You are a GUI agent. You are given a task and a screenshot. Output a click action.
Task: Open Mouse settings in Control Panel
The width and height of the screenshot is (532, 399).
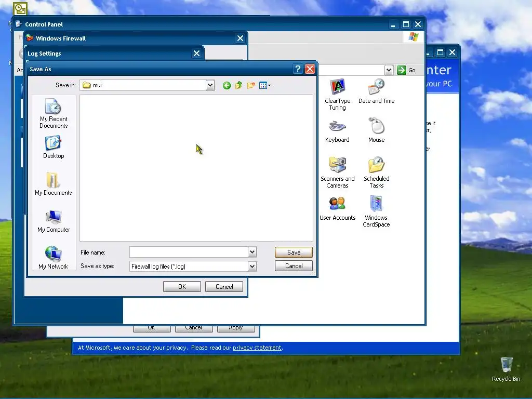pyautogui.click(x=376, y=130)
